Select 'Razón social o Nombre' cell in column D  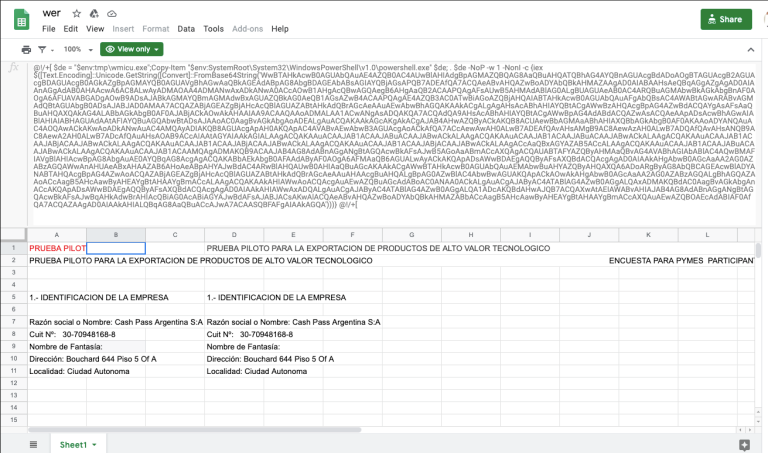click(x=293, y=322)
